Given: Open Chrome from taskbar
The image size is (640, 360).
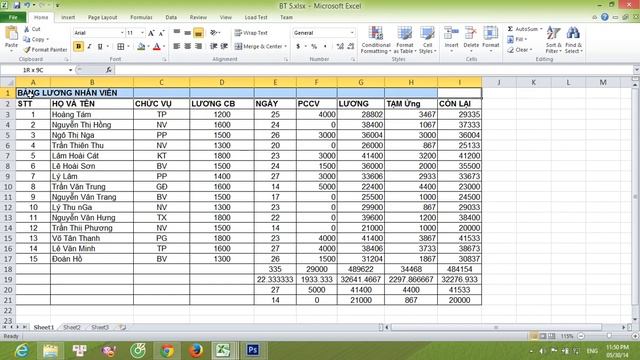Looking at the screenshot, I should tap(167, 350).
